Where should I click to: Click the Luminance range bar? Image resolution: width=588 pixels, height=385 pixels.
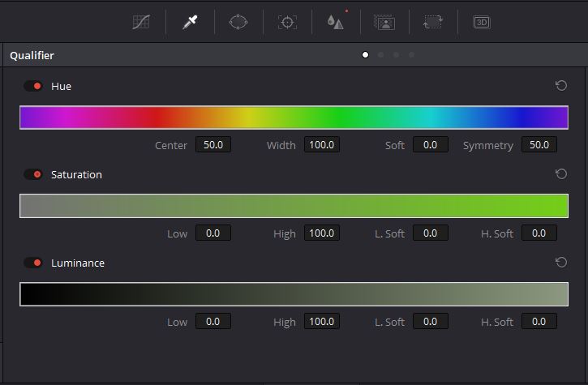[x=294, y=294]
